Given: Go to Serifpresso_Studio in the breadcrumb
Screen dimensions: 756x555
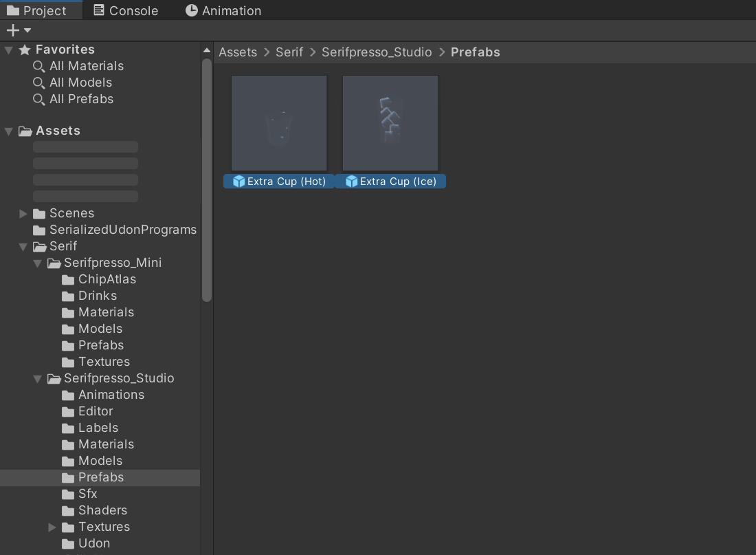Looking at the screenshot, I should (377, 52).
